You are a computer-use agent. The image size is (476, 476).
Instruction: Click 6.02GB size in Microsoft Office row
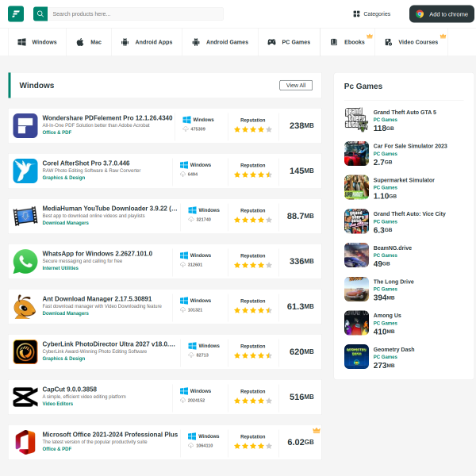(x=301, y=443)
